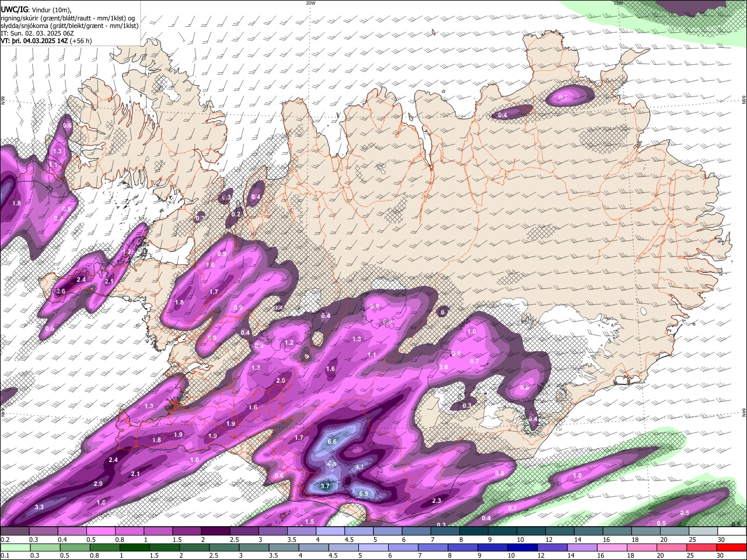Screen dimensions: 747x560
Task: Select the deep navy swatch at 10 in bottom legend
Action: pyautogui.click(x=522, y=548)
